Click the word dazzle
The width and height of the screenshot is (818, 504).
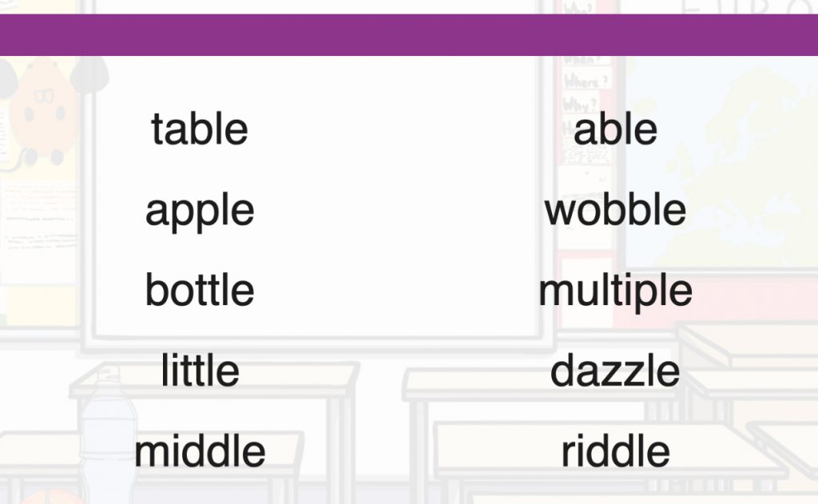pos(615,370)
